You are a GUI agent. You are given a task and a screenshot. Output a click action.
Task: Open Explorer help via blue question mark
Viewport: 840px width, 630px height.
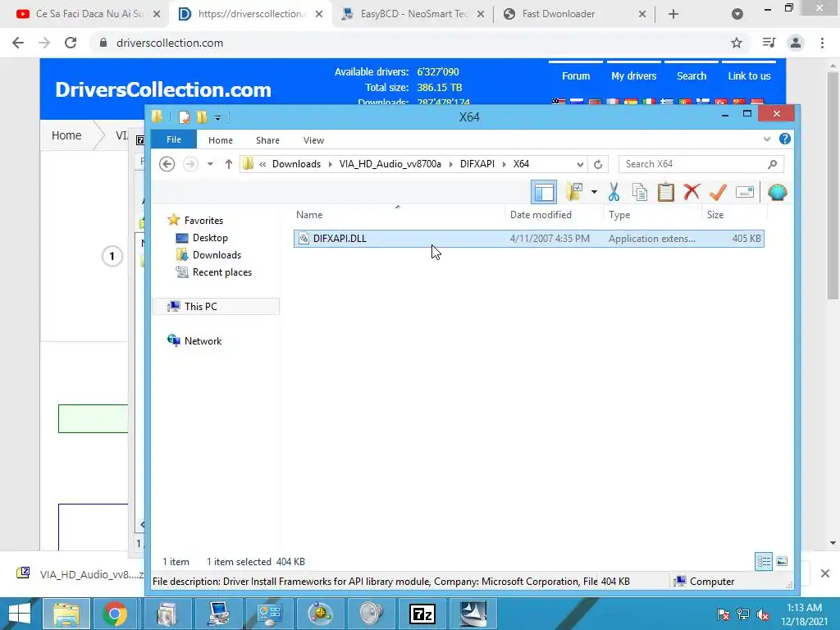pyautogui.click(x=785, y=139)
